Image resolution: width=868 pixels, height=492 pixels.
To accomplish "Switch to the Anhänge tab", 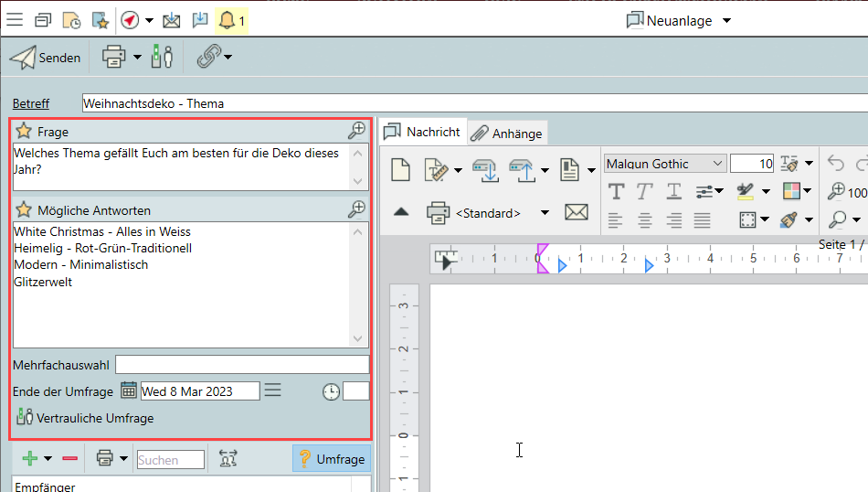I will point(507,134).
